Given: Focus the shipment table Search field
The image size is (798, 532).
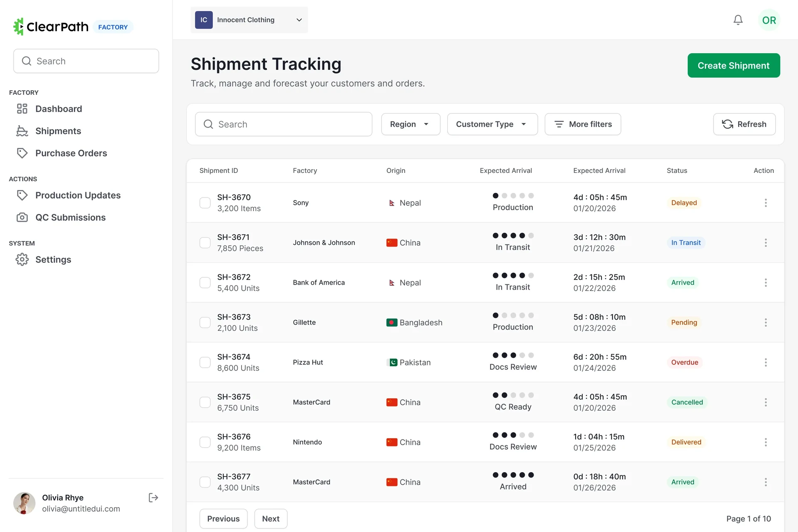Looking at the screenshot, I should (x=283, y=124).
